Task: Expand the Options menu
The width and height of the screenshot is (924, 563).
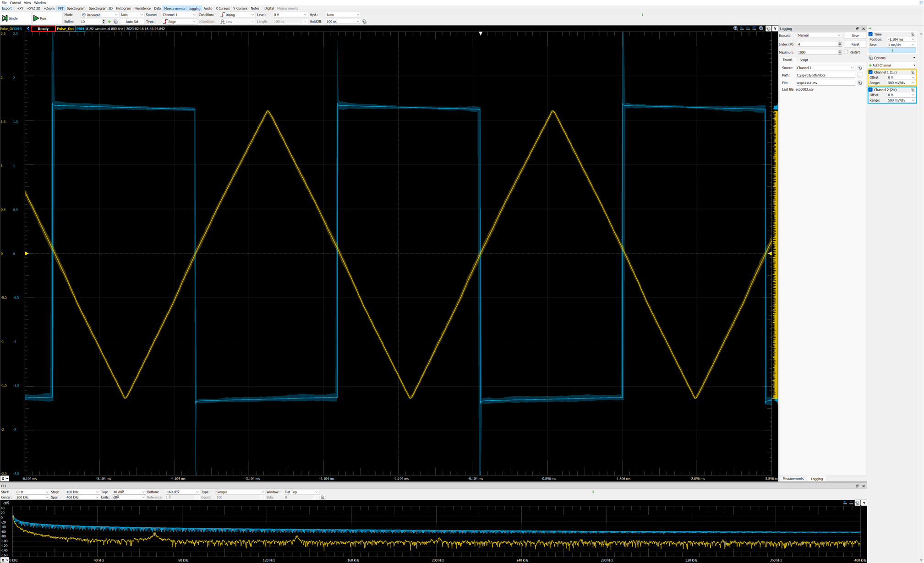Action: pos(892,58)
